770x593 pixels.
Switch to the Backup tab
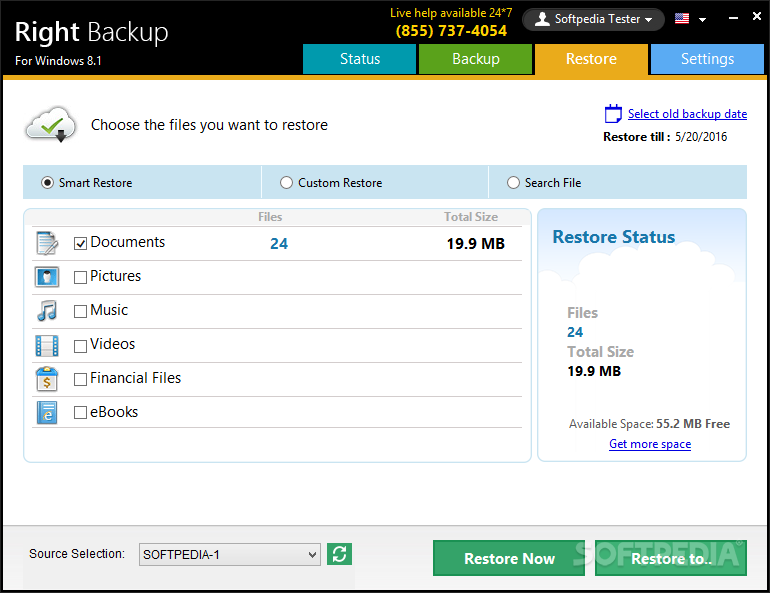(475, 59)
